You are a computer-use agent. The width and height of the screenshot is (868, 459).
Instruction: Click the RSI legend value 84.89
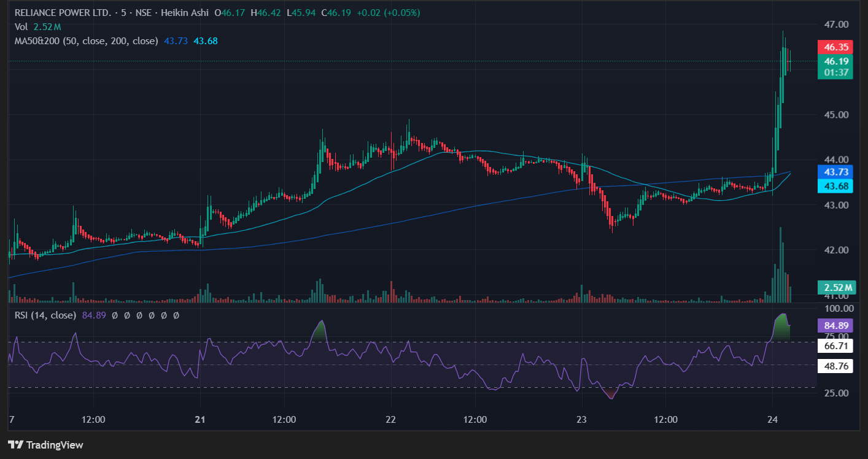pyautogui.click(x=93, y=315)
